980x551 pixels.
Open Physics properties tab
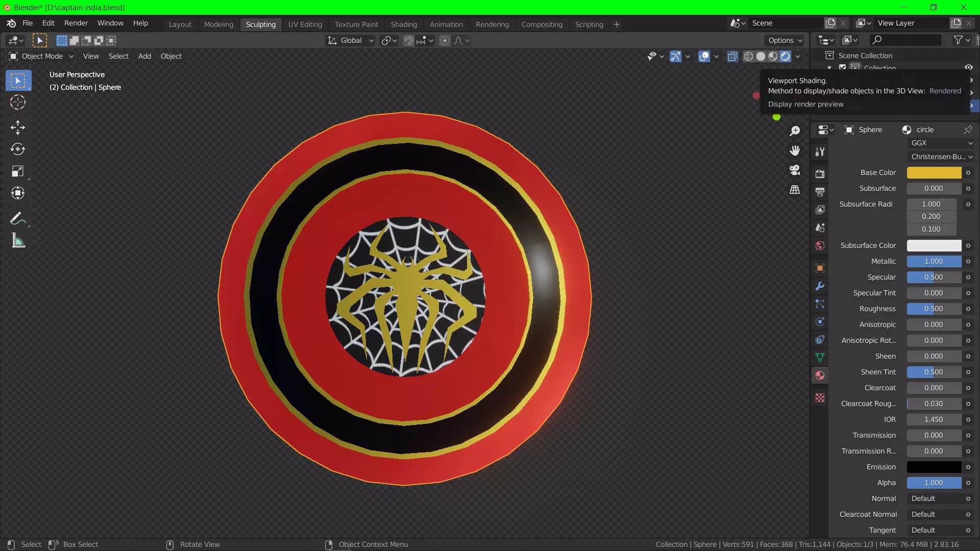pos(820,321)
